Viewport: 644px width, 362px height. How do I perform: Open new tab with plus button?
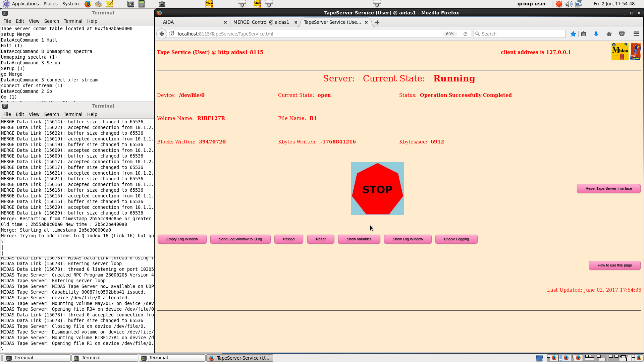click(377, 22)
